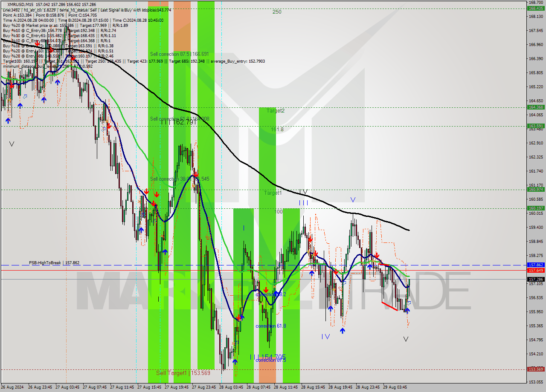Click the '154.210' price axis value

[536, 354]
